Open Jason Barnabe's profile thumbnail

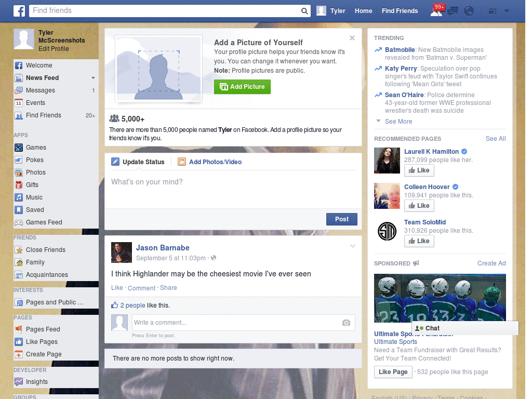pos(122,252)
